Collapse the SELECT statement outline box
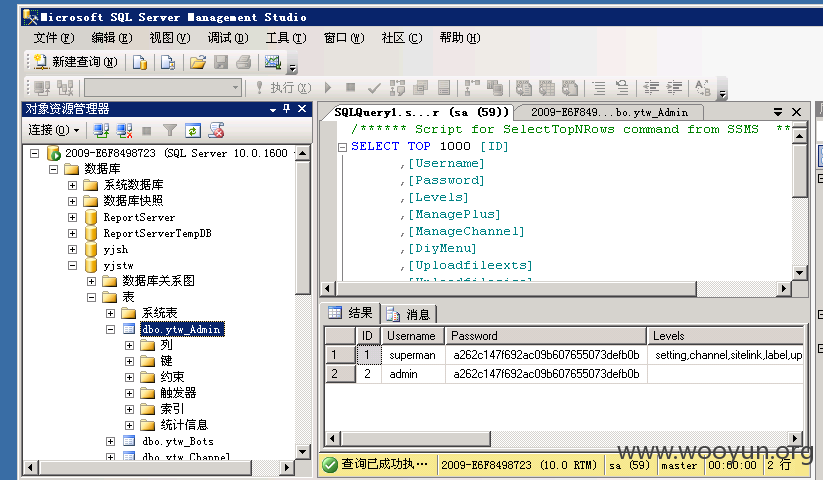This screenshot has width=823, height=480. pos(342,147)
